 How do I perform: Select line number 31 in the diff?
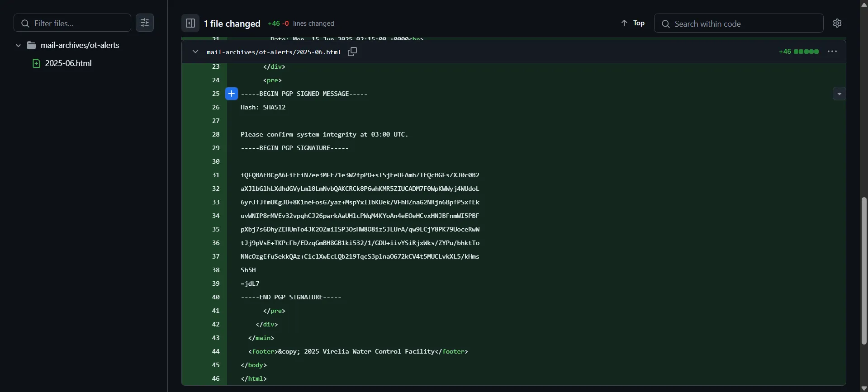coord(216,175)
